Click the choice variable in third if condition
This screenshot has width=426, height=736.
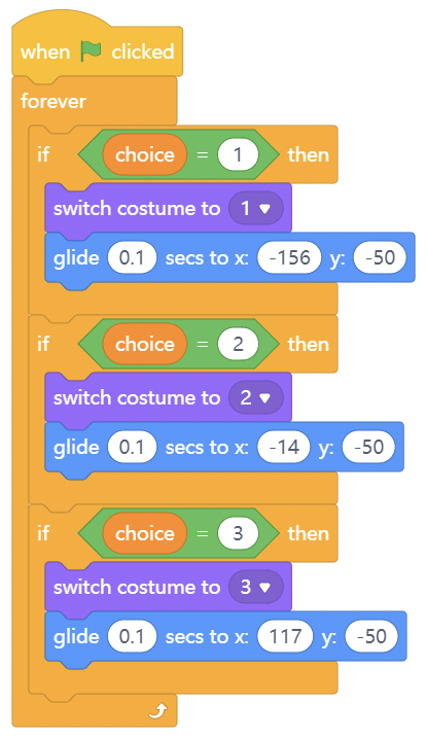(145, 533)
